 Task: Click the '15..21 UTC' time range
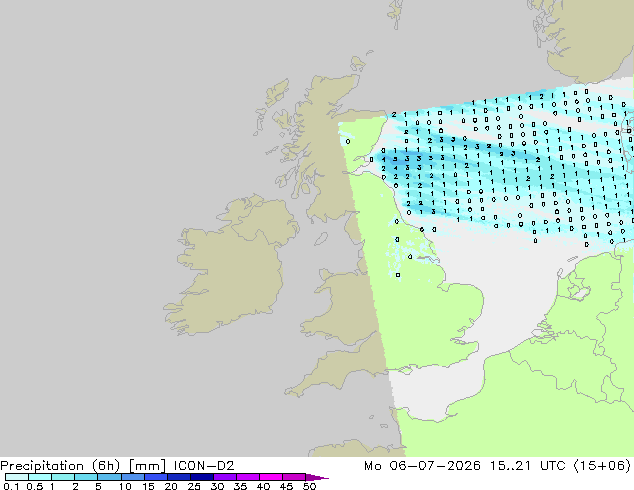pyautogui.click(x=527, y=466)
